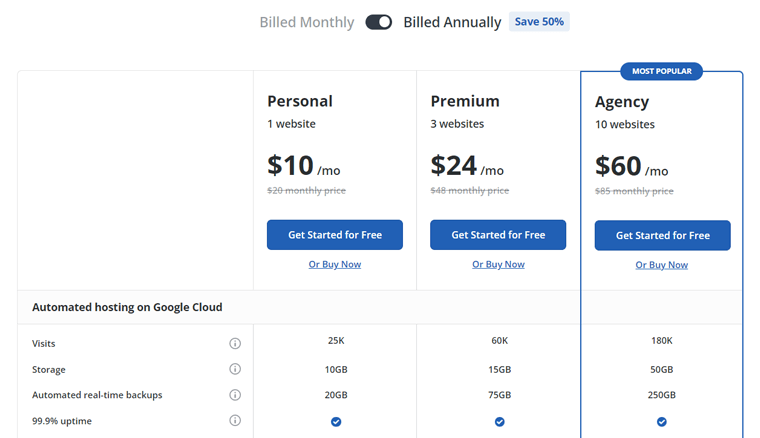Screen dimensions: 760x438
Task: Click the uptime checkmark in Agency column
Action: point(662,422)
